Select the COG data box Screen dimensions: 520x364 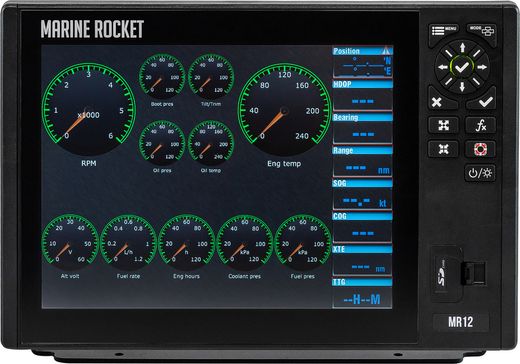[363, 227]
